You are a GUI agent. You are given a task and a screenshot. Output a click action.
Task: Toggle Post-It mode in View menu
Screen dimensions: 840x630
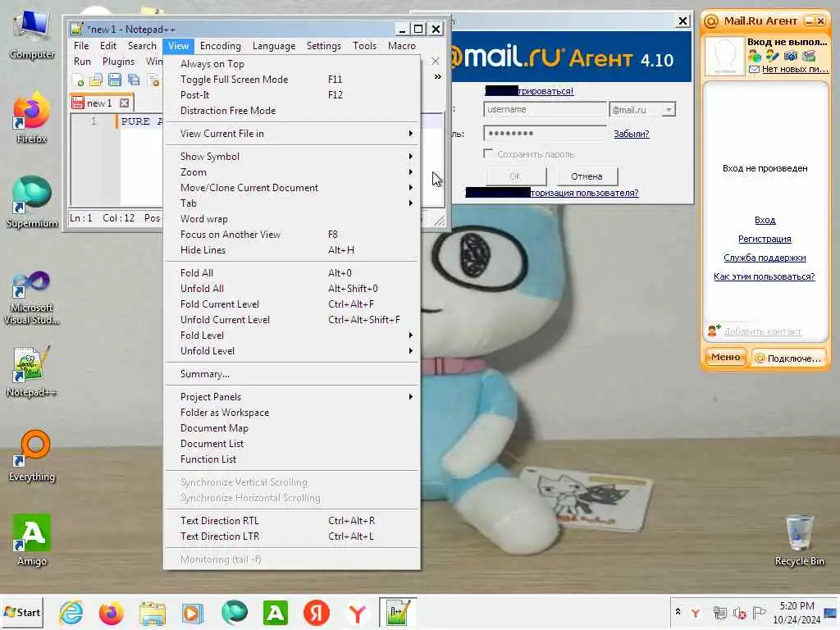(x=291, y=95)
